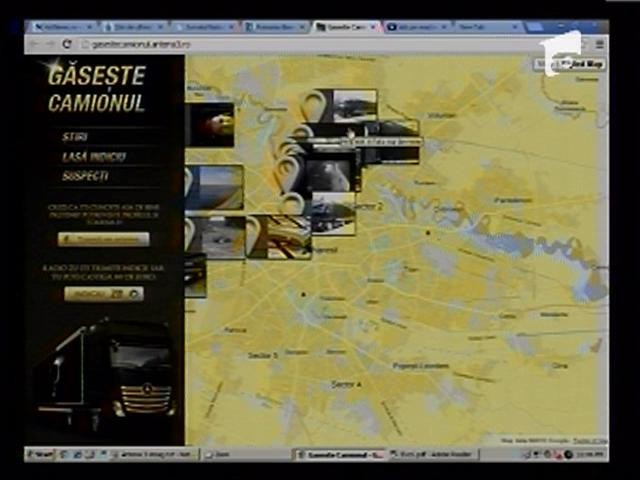Click the address bar URL field
Image resolution: width=640 pixels, height=480 pixels.
[x=300, y=44]
